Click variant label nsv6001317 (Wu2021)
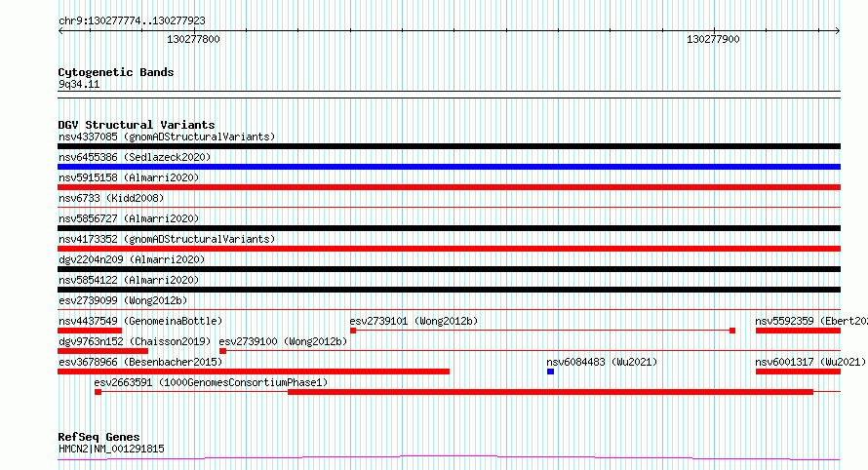Image resolution: width=868 pixels, height=470 pixels. tap(810, 362)
